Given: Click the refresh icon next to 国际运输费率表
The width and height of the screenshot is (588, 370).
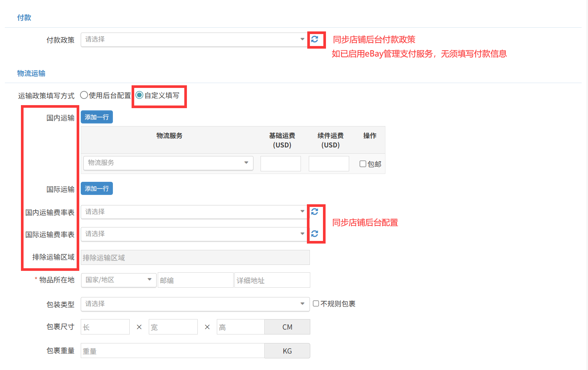Looking at the screenshot, I should pyautogui.click(x=315, y=234).
